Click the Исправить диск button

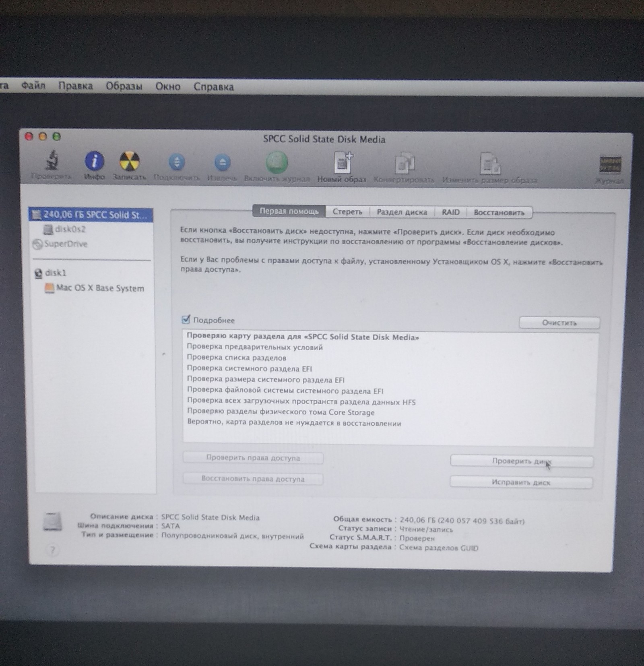click(x=521, y=482)
